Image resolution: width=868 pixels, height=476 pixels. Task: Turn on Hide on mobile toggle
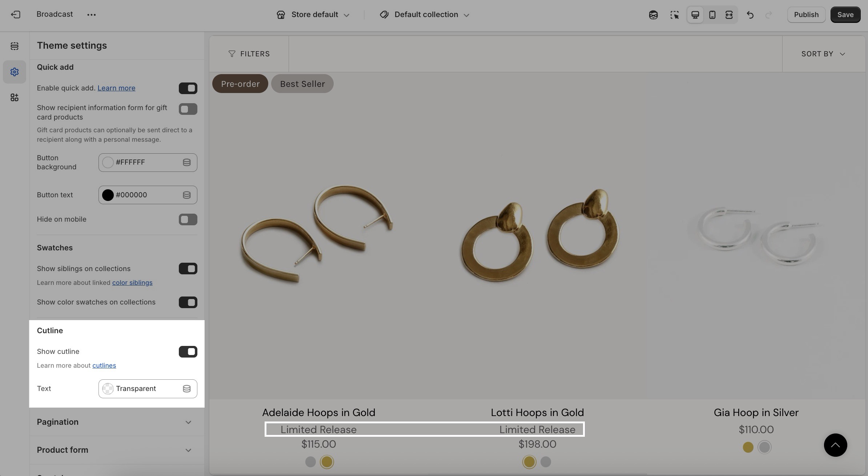(x=188, y=219)
